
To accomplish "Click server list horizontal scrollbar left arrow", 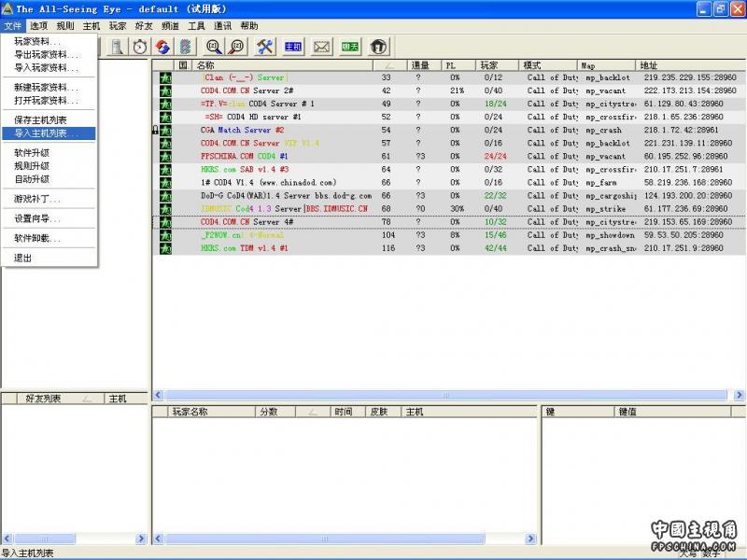I will pos(159,395).
